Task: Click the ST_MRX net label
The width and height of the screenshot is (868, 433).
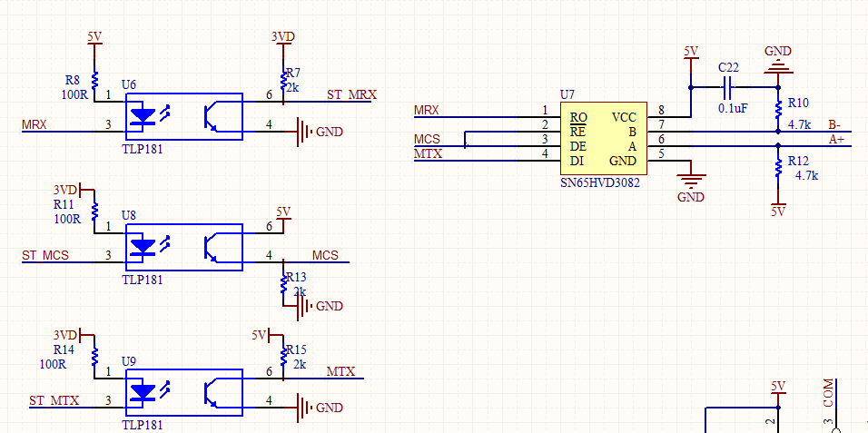Action: (351, 94)
